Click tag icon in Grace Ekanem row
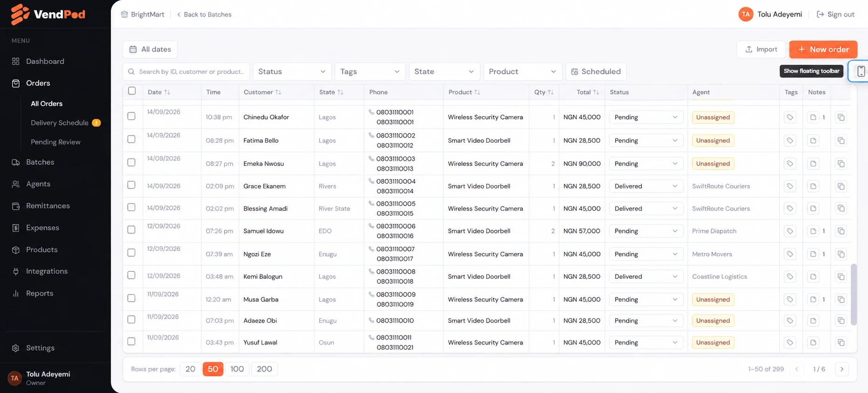This screenshot has height=393, width=868. [790, 186]
